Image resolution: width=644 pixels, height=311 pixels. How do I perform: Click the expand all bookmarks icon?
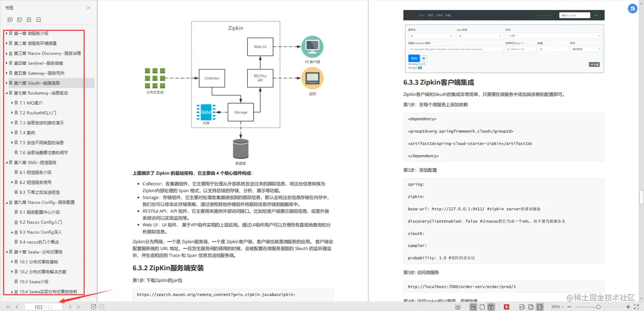10,20
